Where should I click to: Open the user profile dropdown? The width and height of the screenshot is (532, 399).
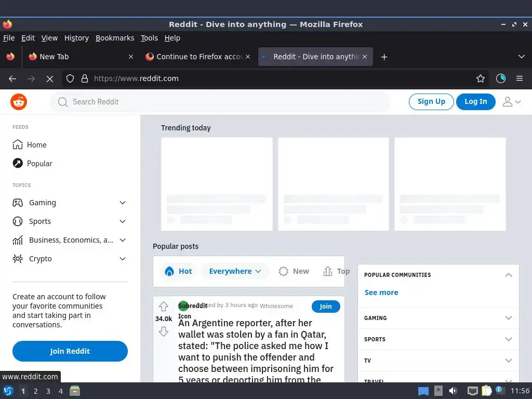(512, 102)
